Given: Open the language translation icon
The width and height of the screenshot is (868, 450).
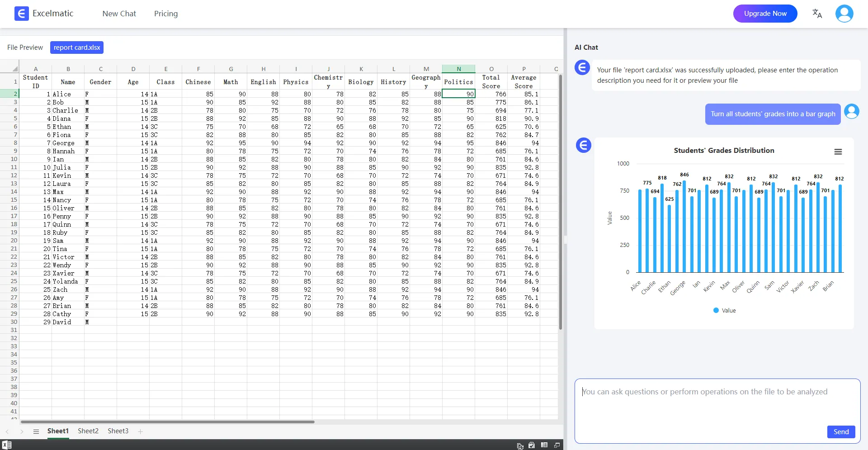Looking at the screenshot, I should (817, 14).
